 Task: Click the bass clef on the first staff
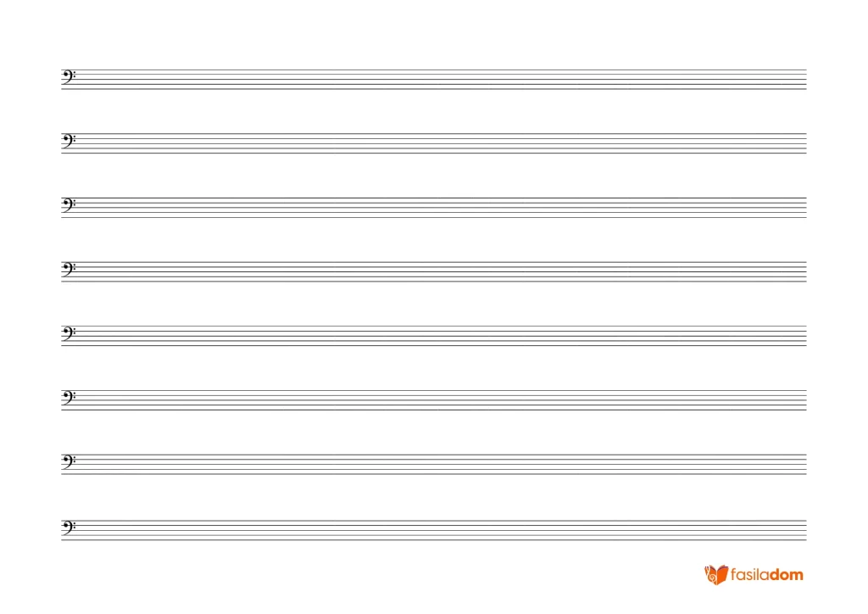69,77
